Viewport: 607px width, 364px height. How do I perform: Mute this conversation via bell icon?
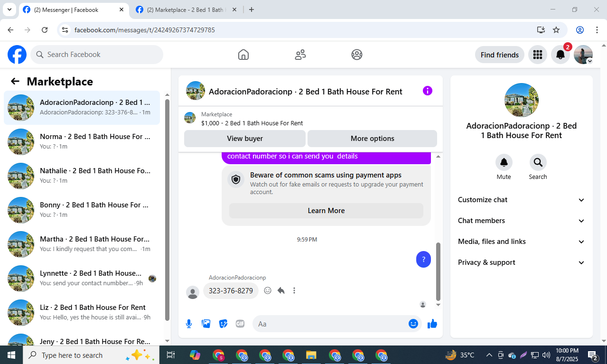point(504,162)
